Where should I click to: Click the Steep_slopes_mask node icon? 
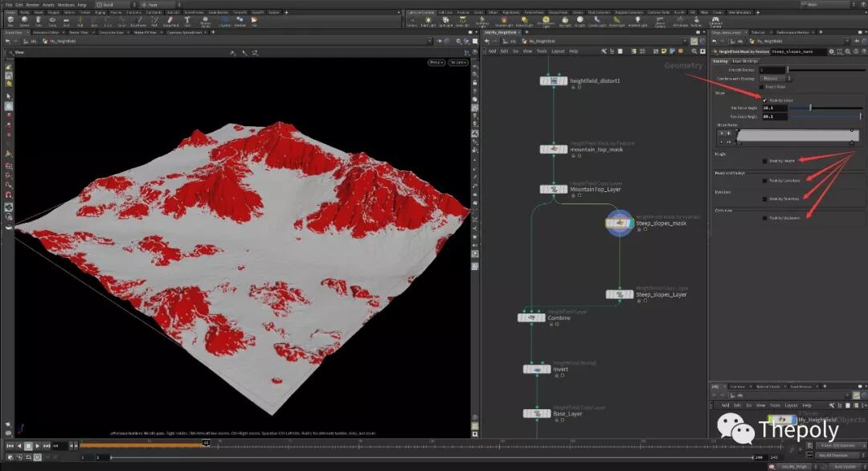pos(618,223)
